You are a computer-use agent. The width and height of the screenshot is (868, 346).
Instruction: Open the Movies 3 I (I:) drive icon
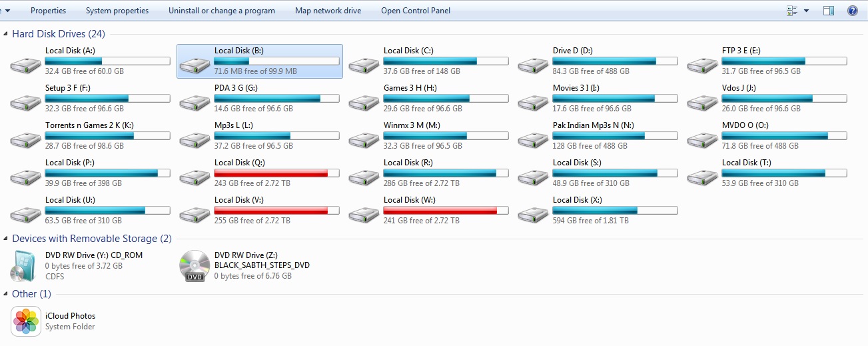coord(533,103)
